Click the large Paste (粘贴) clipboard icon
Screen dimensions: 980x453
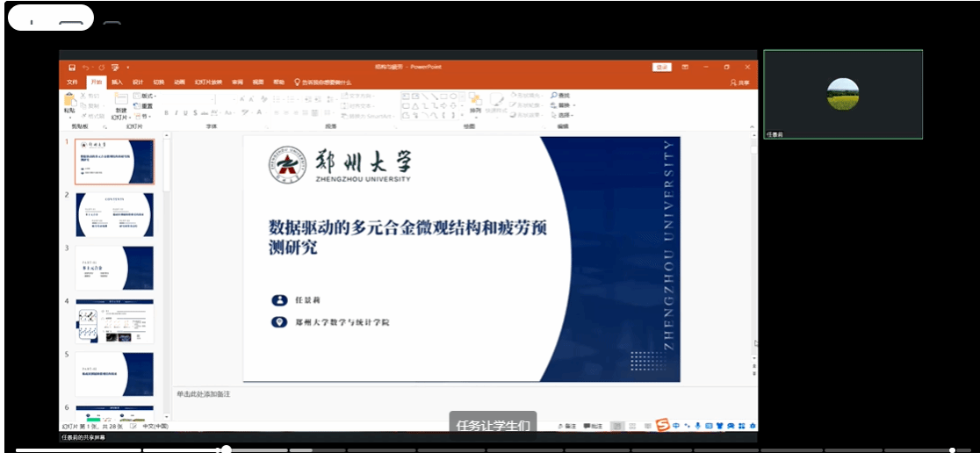pos(69,101)
